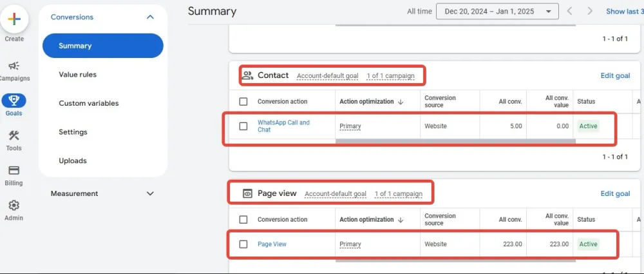Click All conv. column header in Contact table
644x274 pixels.
click(x=510, y=102)
